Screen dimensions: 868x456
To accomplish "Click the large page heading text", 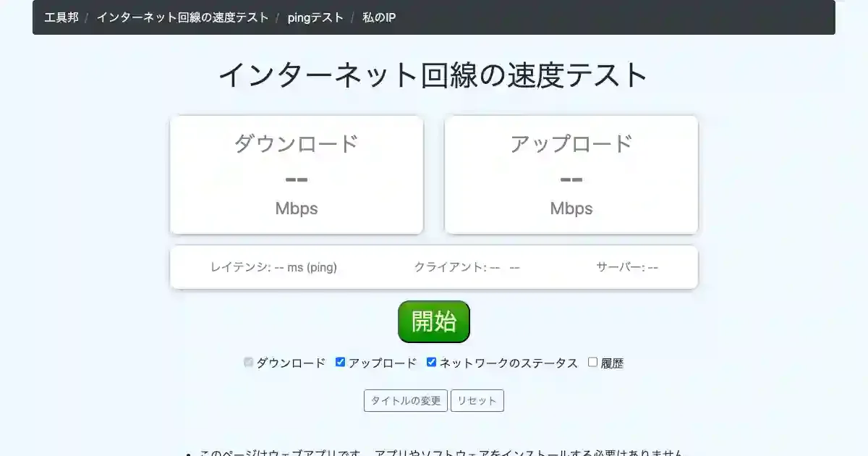I will [x=433, y=75].
